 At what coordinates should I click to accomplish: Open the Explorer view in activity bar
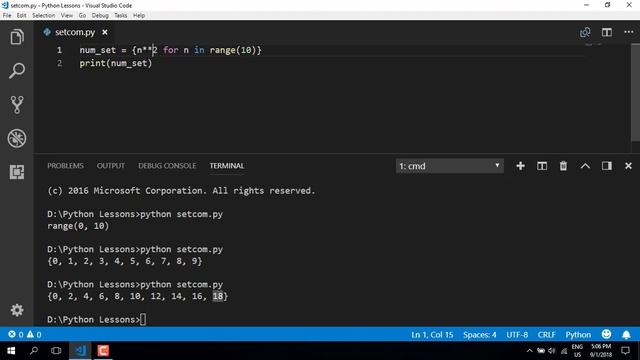click(17, 37)
